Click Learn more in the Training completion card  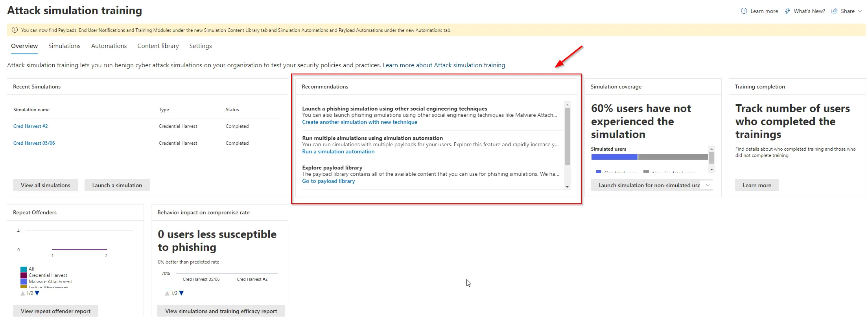tap(757, 185)
